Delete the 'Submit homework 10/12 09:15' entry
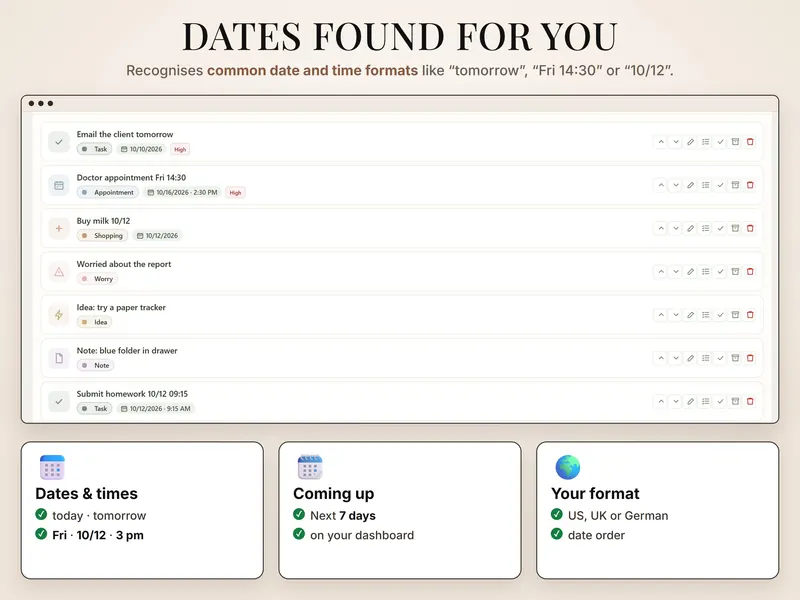Viewport: 800px width, 600px height. point(750,402)
